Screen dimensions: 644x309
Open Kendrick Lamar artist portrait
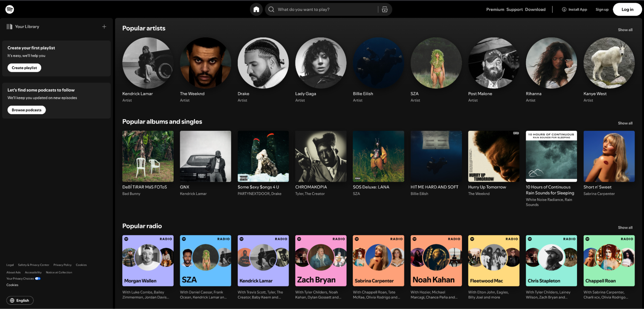[148, 63]
